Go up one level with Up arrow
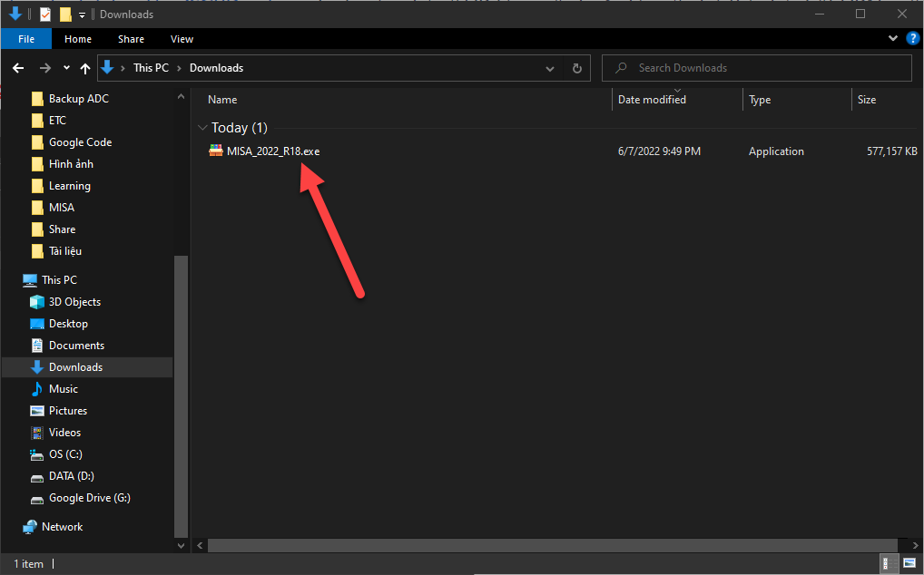Image resolution: width=924 pixels, height=575 pixels. (85, 68)
